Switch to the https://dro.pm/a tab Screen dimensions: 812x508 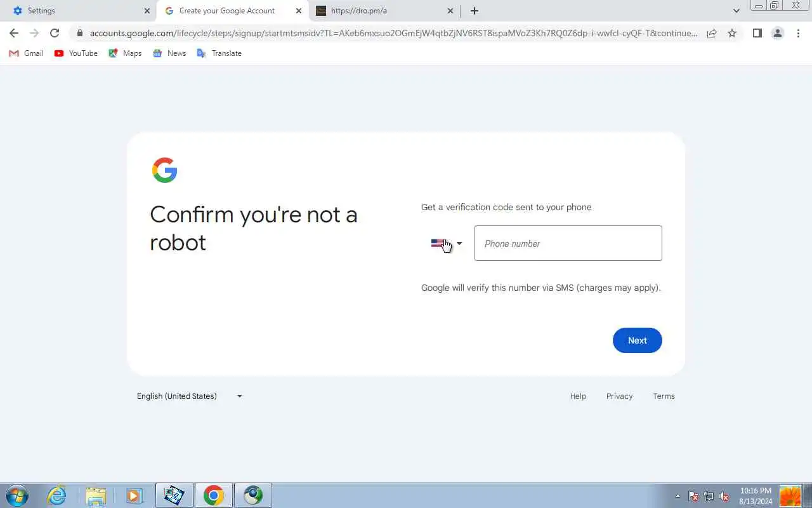click(x=384, y=11)
